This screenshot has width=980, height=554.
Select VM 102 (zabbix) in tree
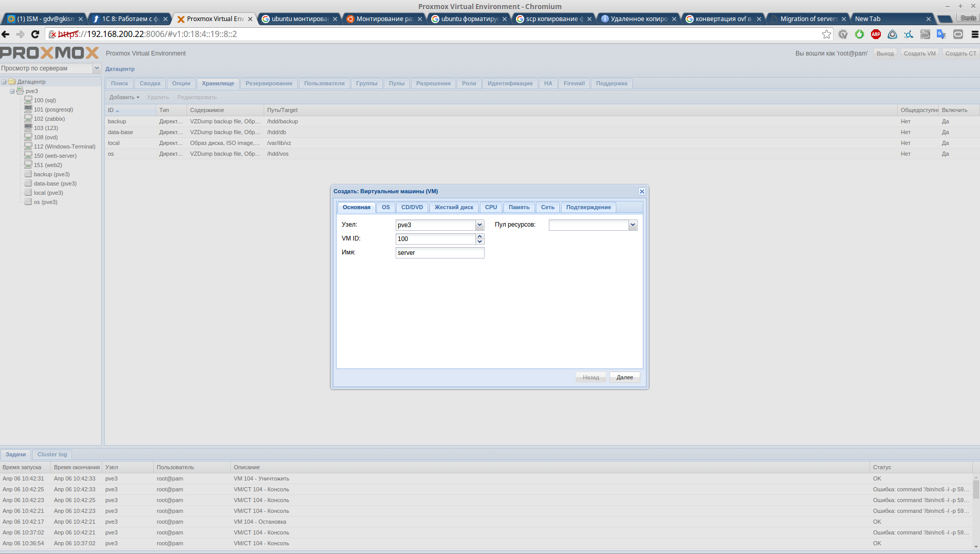pos(49,119)
